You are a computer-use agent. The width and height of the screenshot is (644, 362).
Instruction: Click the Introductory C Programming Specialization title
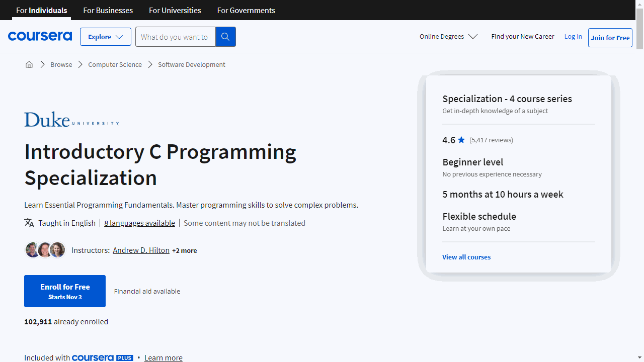coord(160,165)
